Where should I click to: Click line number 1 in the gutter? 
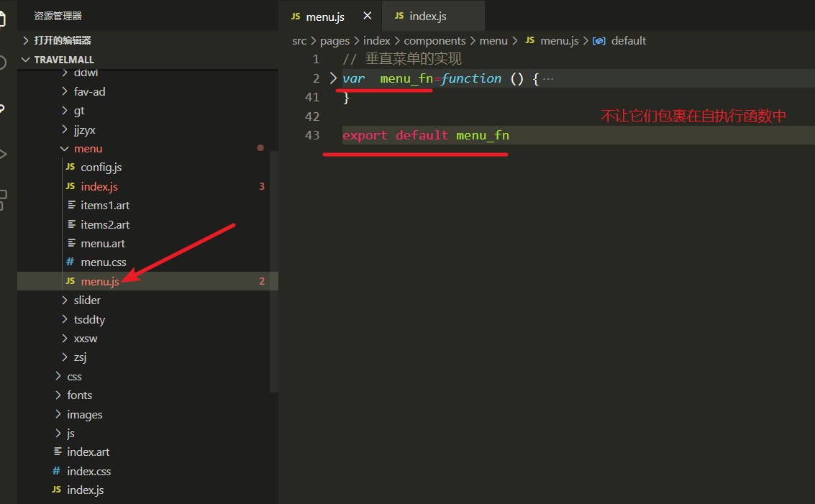point(316,59)
